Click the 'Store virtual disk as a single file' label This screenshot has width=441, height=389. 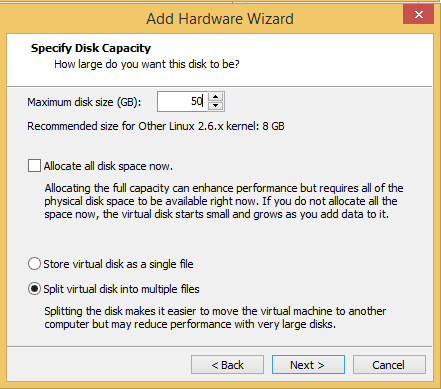[118, 264]
